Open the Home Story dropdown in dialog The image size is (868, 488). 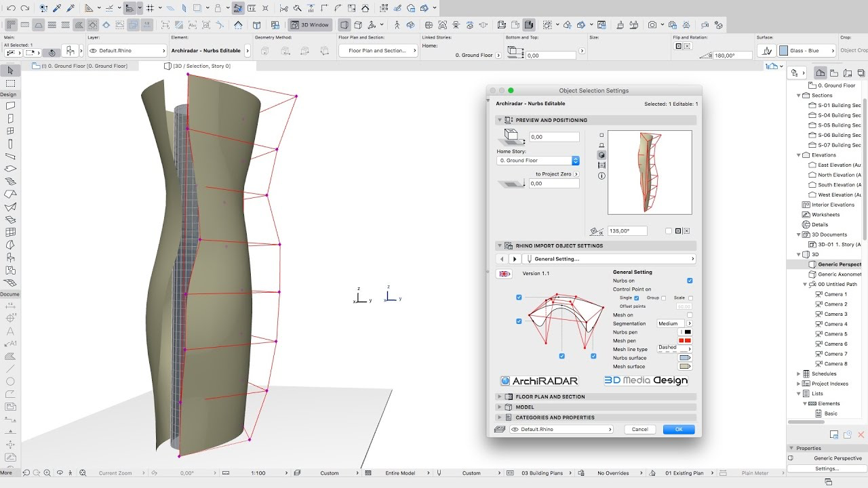click(538, 161)
